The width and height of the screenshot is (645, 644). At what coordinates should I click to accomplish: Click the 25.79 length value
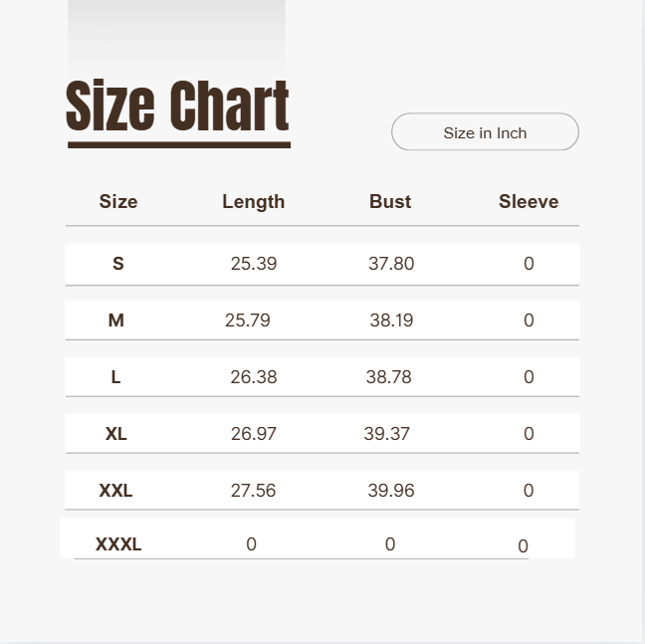pos(248,321)
